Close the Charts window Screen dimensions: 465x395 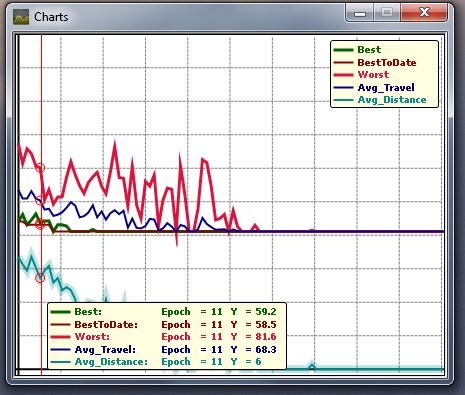[424, 13]
